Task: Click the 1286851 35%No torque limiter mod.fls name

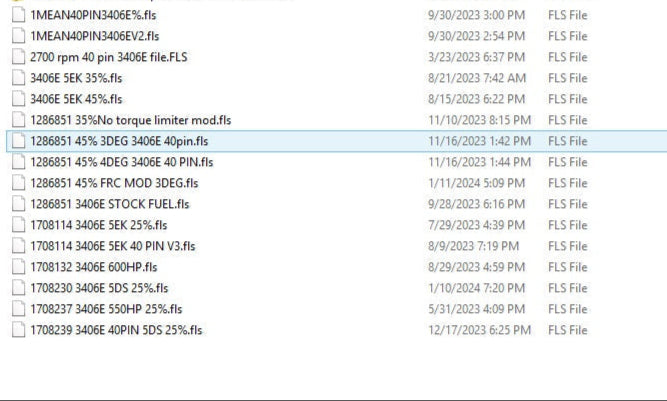Action: tap(130, 120)
